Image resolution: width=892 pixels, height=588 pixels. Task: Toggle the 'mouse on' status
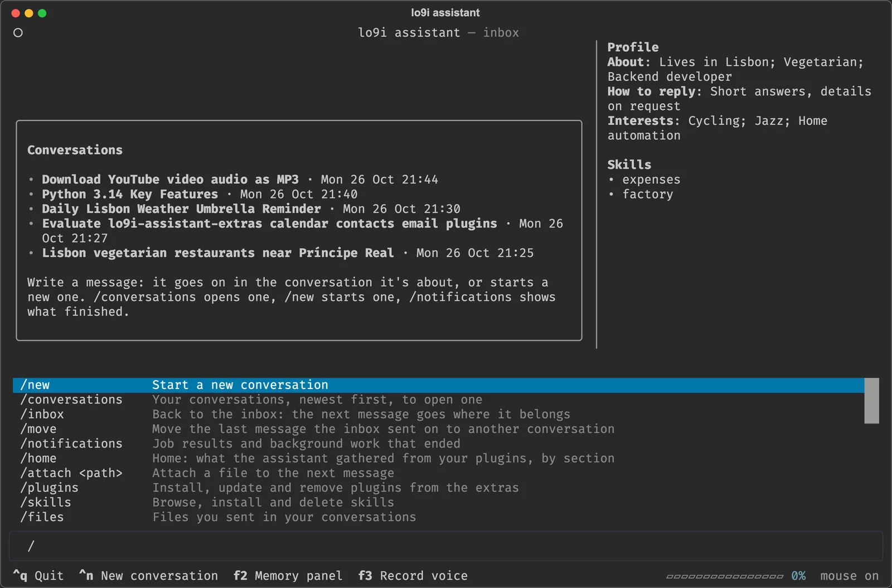(x=849, y=576)
